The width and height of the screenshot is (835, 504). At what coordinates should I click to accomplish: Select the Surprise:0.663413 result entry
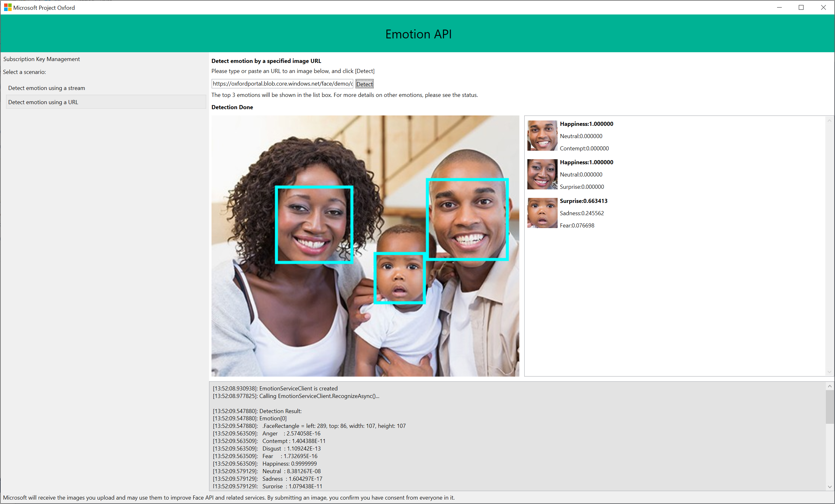click(583, 201)
